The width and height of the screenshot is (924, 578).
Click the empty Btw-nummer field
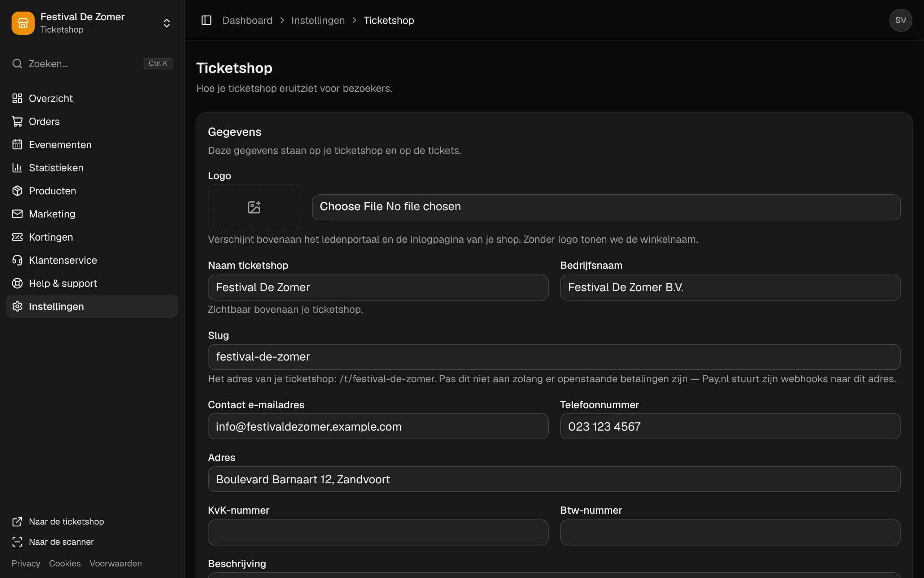point(730,532)
